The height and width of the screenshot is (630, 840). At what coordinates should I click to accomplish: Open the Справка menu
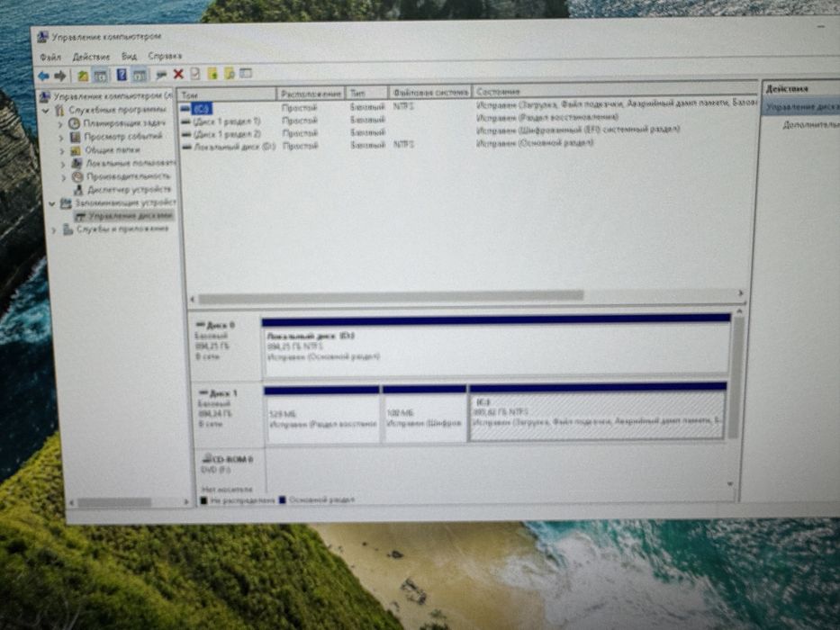165,55
